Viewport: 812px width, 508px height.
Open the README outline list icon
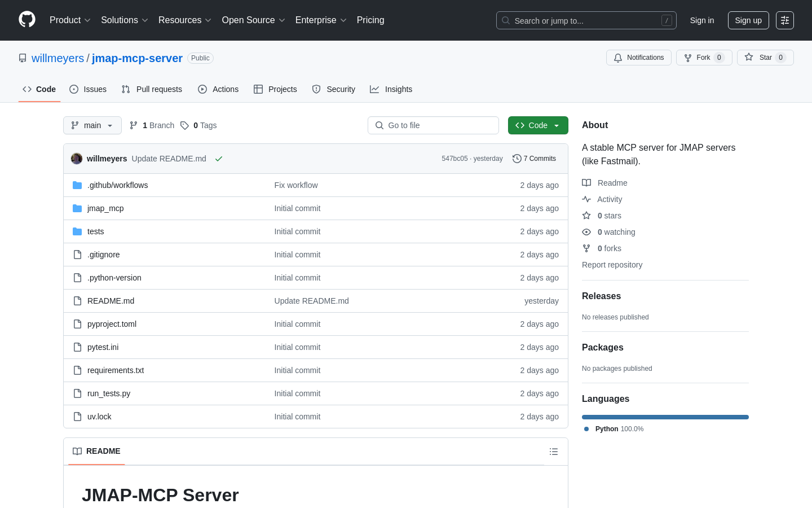coord(554,452)
